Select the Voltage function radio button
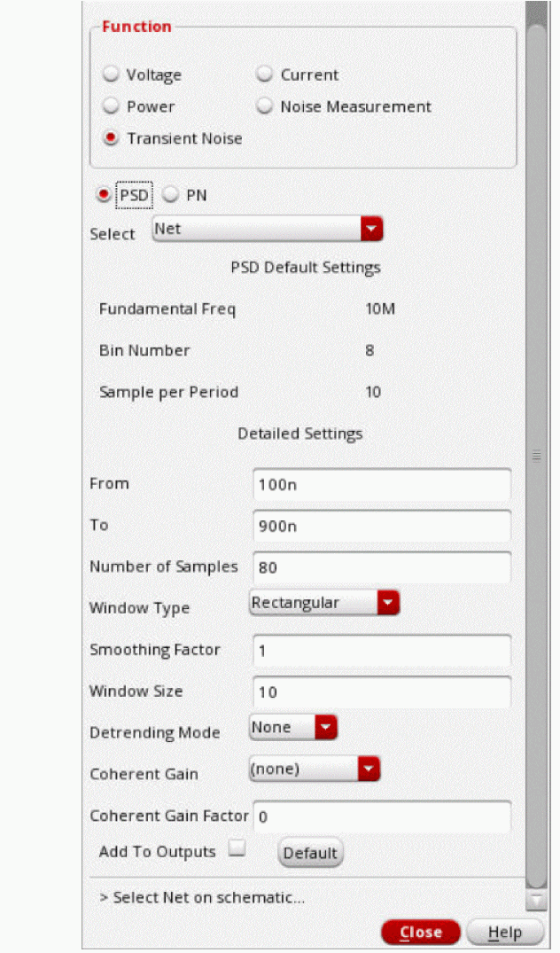 [x=112, y=75]
